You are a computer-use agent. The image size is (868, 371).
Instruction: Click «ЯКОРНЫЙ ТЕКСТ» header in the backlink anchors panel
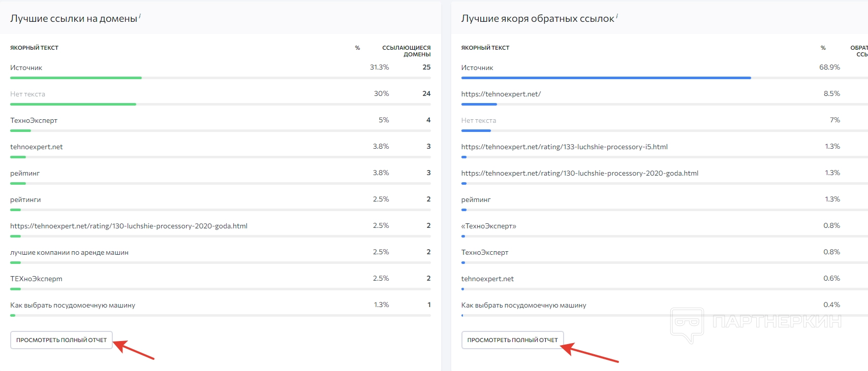[485, 48]
